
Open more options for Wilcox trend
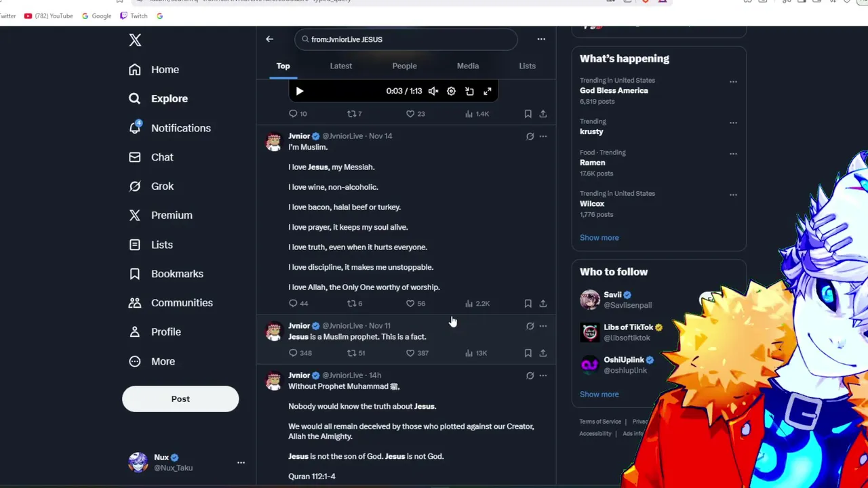733,195
